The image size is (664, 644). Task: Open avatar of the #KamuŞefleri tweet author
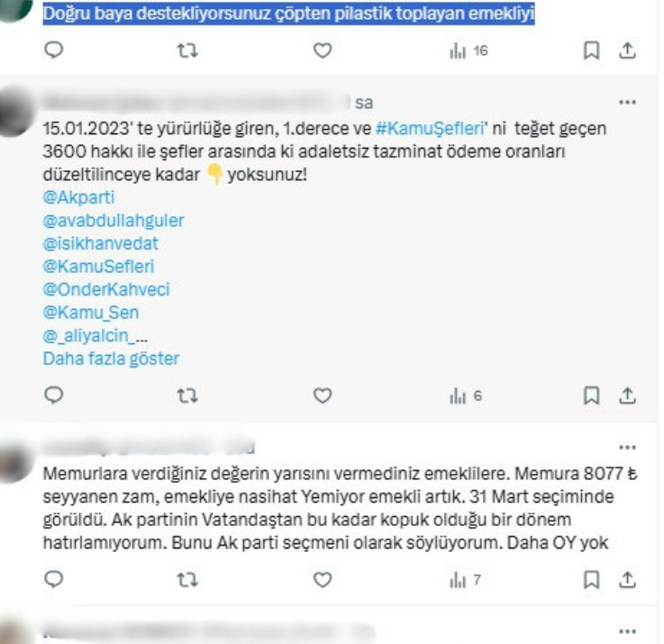pos(16,113)
